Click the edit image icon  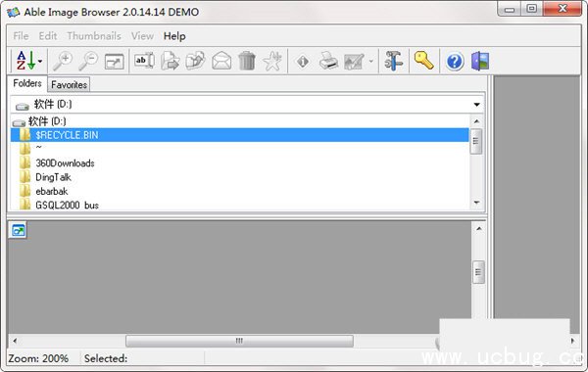354,62
